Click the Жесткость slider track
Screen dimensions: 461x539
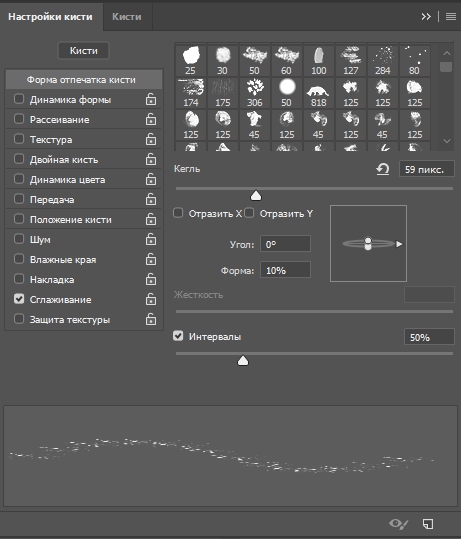click(x=314, y=311)
